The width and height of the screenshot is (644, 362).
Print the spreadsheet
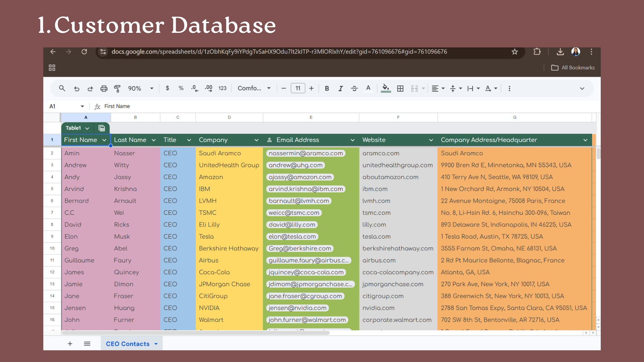coord(104,88)
